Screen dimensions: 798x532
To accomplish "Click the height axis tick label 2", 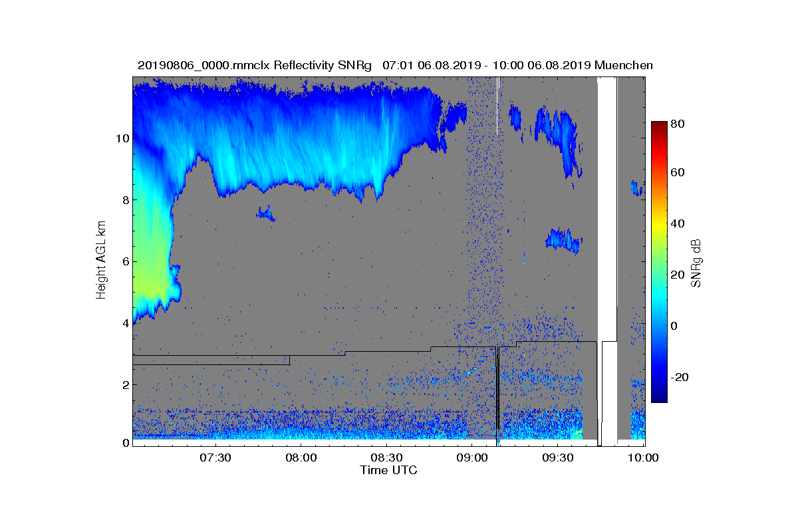I will (125, 384).
